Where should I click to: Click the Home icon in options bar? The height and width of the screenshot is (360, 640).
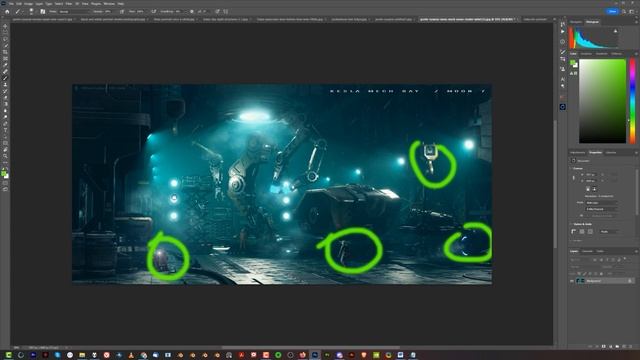click(7, 11)
